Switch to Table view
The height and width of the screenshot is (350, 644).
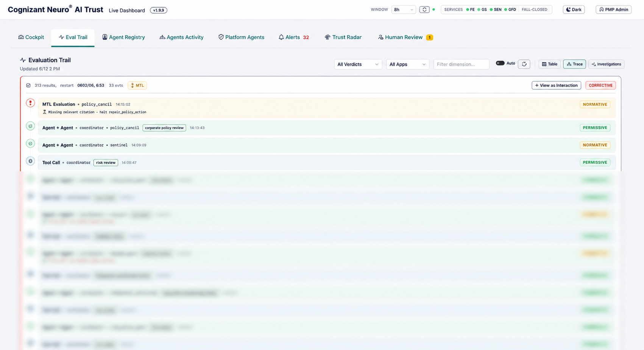tap(549, 64)
